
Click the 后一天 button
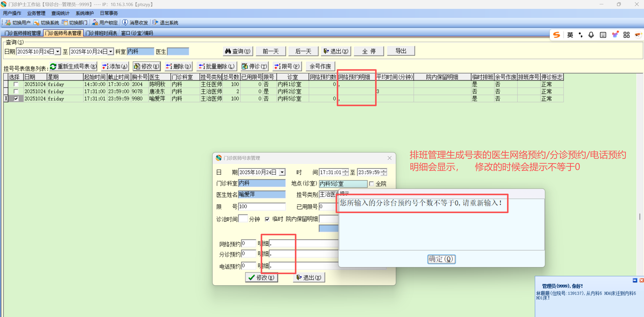(303, 51)
